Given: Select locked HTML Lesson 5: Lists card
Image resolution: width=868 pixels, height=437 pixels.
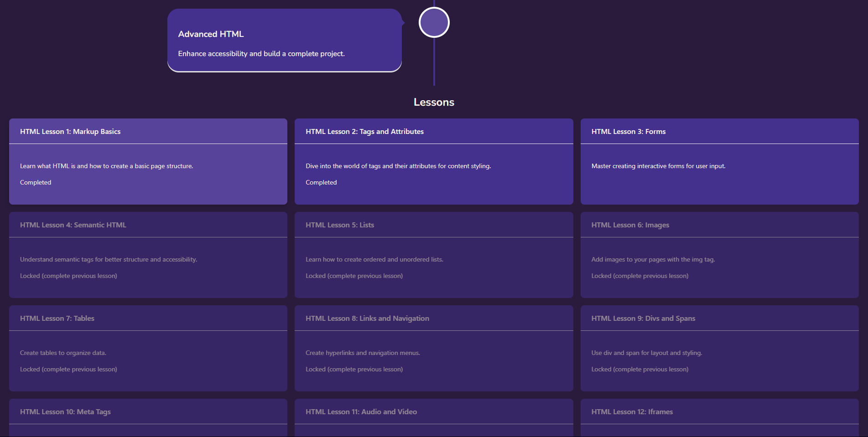Looking at the screenshot, I should point(434,255).
